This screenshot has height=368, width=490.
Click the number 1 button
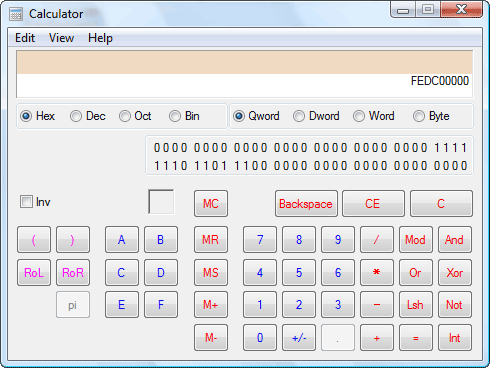coord(260,305)
